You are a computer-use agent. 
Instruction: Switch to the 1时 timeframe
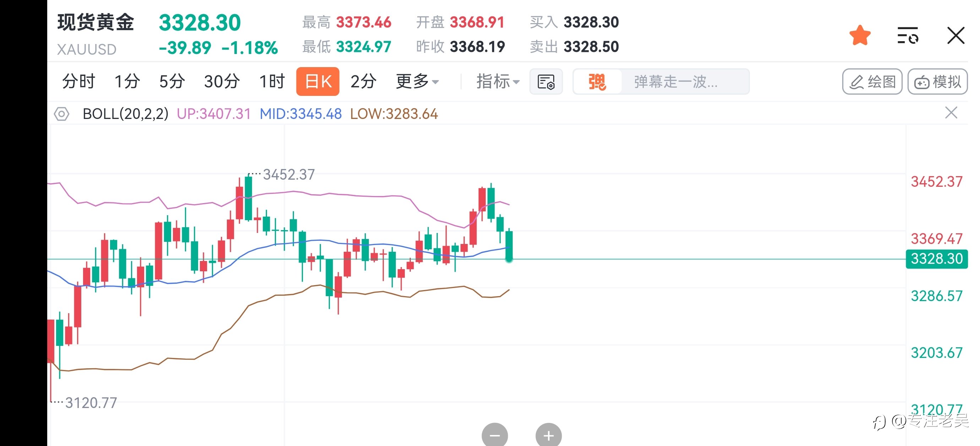(272, 81)
